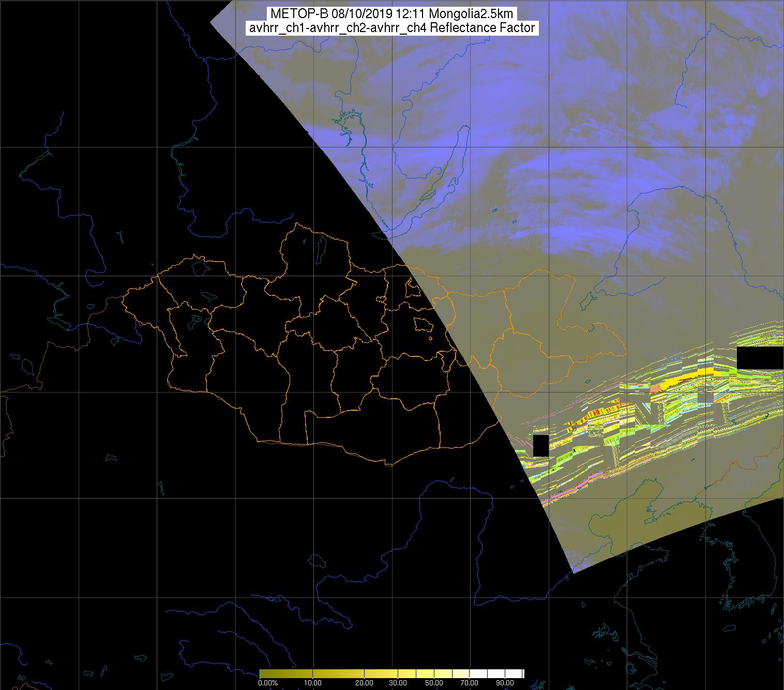Click the top corner tip of the satellite swath
Image resolution: width=784 pixels, height=690 pixels.
[210, 22]
